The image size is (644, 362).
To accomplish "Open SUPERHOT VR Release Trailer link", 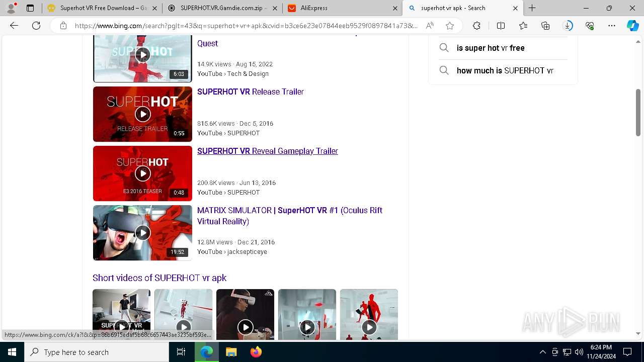I will [x=251, y=92].
